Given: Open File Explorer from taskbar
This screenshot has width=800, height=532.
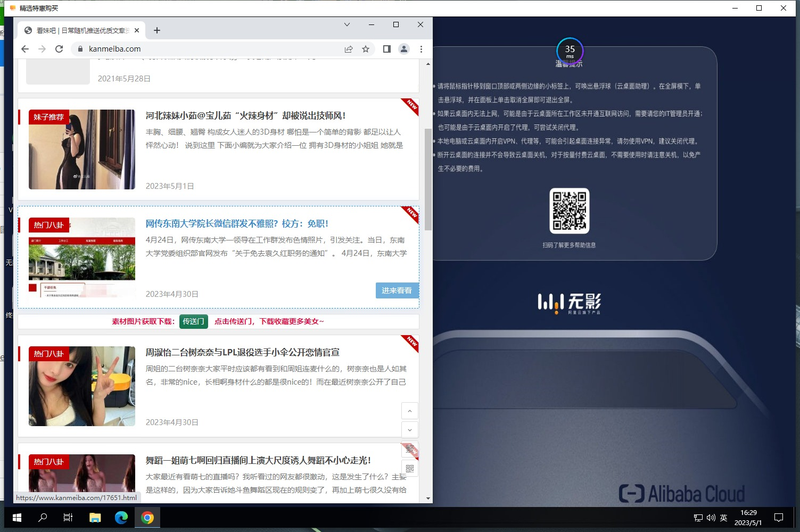Looking at the screenshot, I should [x=95, y=518].
